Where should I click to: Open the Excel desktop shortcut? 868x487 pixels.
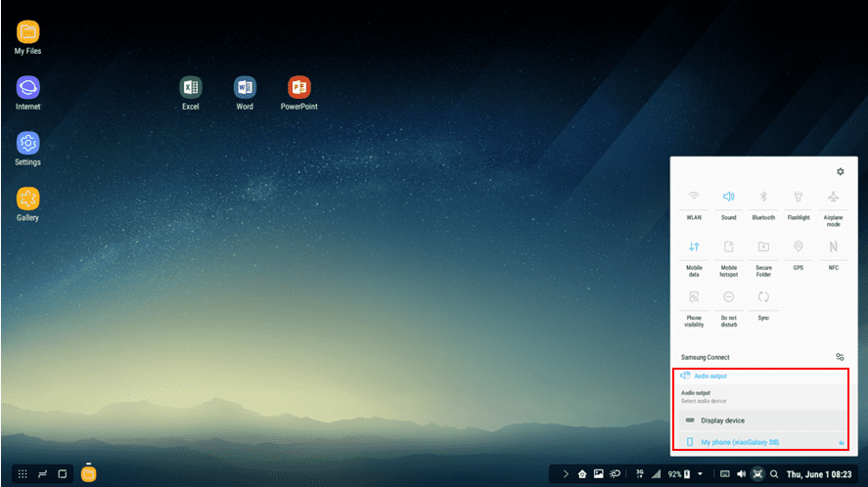191,88
